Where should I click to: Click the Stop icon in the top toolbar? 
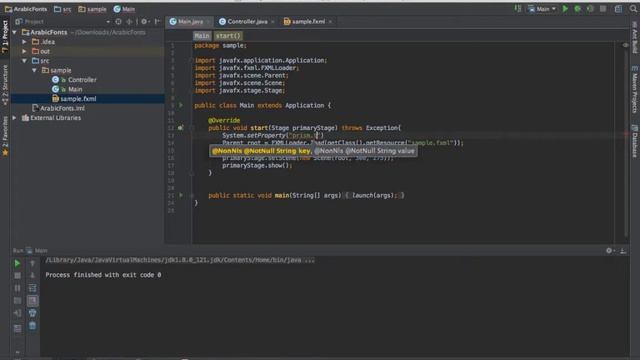point(603,9)
